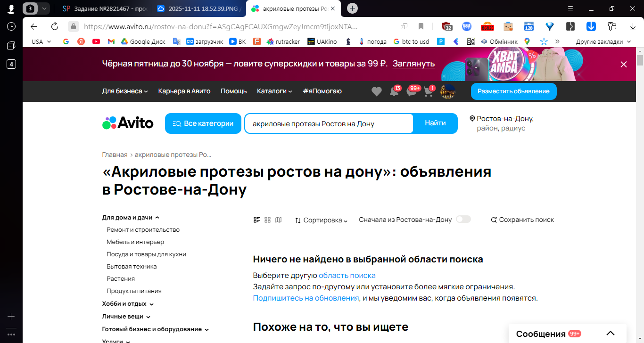Click the page vertical scrollbar thumb
The image size is (644, 343).
coord(640,60)
